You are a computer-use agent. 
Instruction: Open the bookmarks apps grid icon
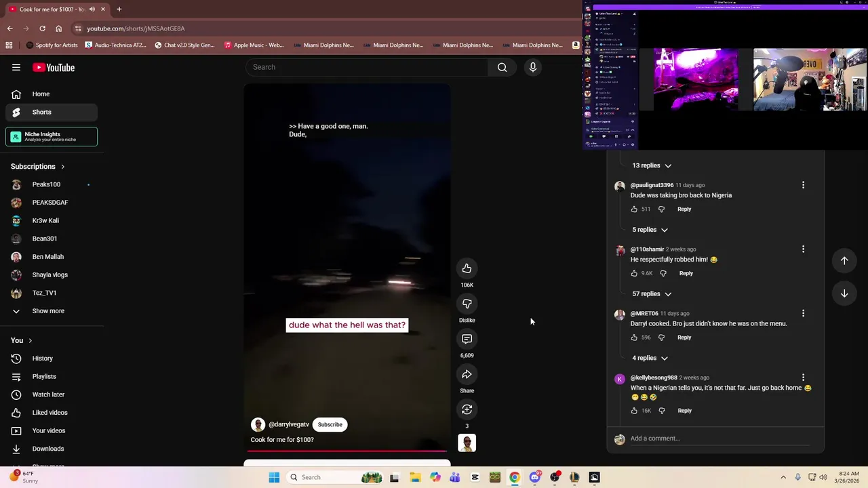tap(9, 45)
